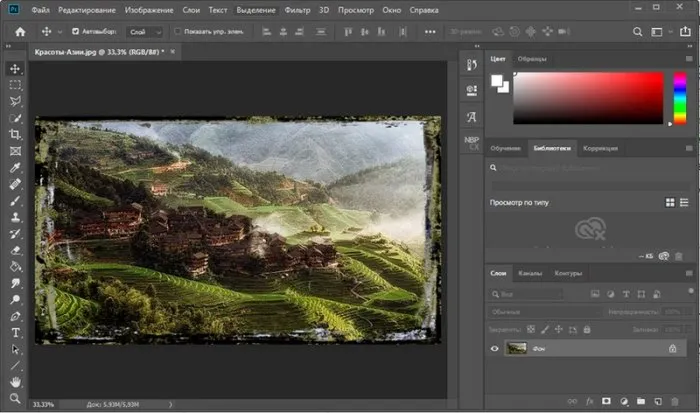The image size is (700, 413).
Task: Open layer styles fx menu
Action: point(589,401)
